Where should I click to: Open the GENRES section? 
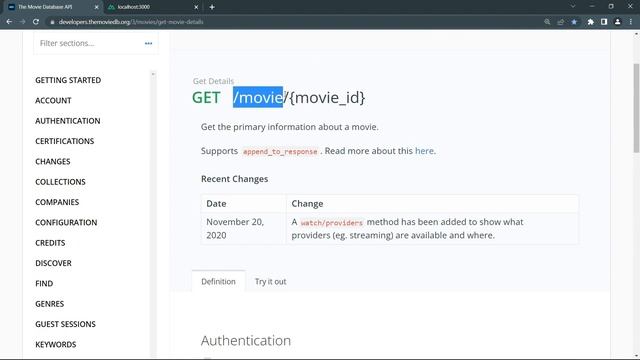point(49,304)
